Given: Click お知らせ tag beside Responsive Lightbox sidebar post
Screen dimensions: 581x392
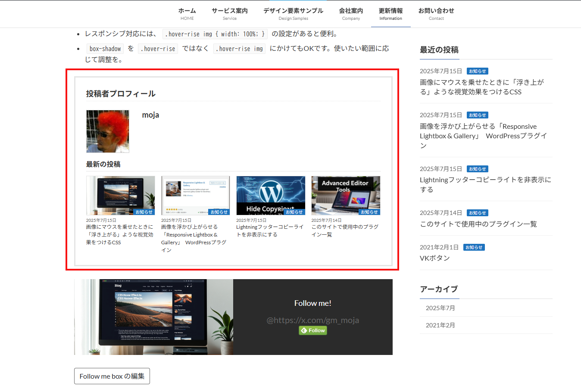Looking at the screenshot, I should (478, 115).
